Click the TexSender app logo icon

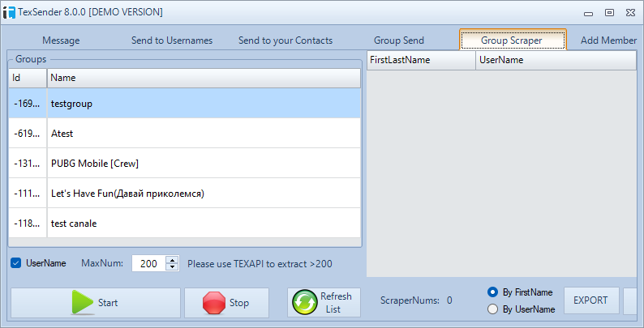(x=9, y=12)
